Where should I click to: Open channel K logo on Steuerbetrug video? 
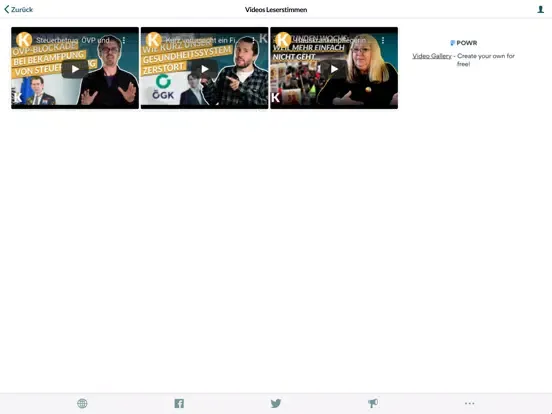click(x=24, y=40)
